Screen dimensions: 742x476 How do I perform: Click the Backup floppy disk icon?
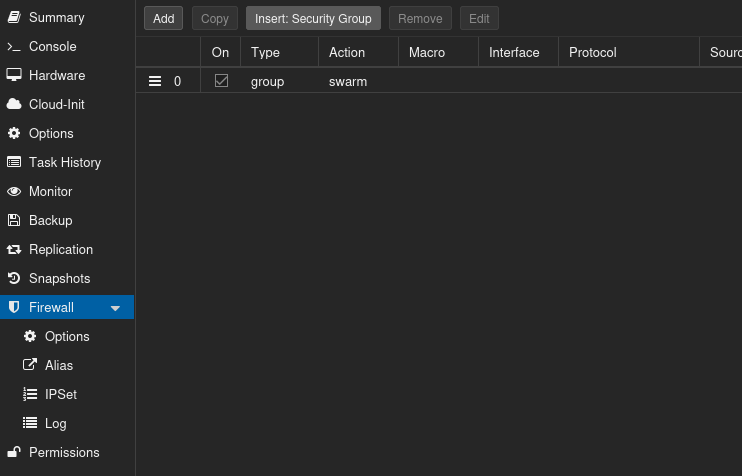14,221
